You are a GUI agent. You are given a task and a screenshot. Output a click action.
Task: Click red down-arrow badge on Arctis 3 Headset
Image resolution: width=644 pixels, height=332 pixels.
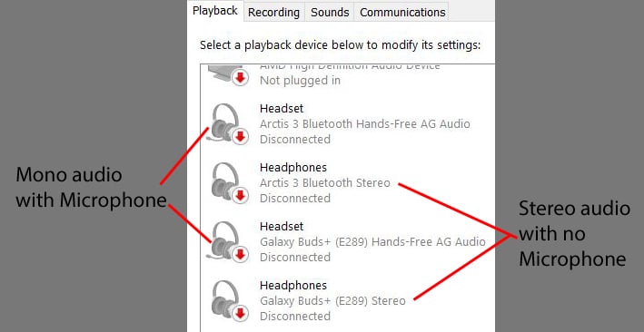pos(241,137)
